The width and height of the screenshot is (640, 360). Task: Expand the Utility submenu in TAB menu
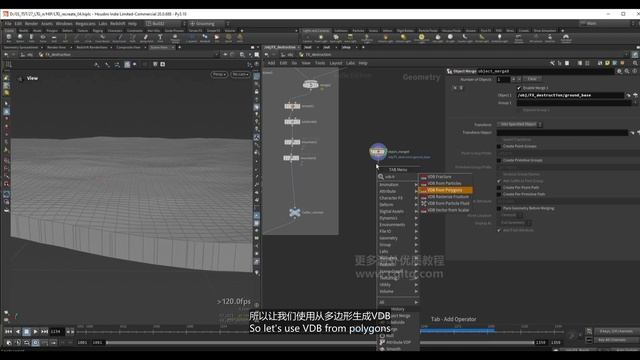click(398, 284)
